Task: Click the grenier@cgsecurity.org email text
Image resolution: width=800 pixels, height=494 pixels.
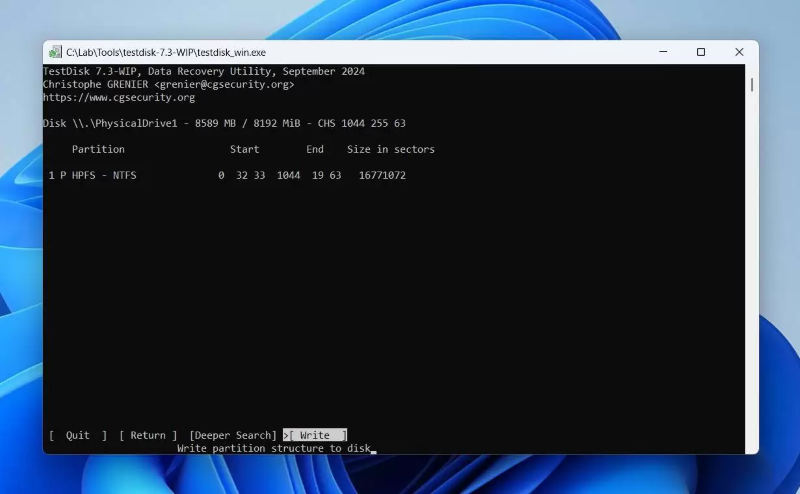Action: [224, 85]
